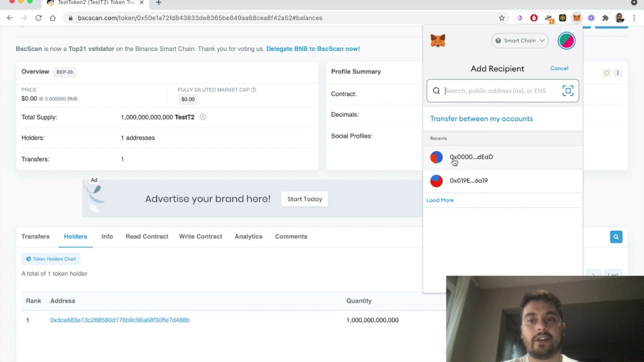Click the quantity 1,000,000,000,000 cell
The width and height of the screenshot is (644, 362).
tap(372, 320)
